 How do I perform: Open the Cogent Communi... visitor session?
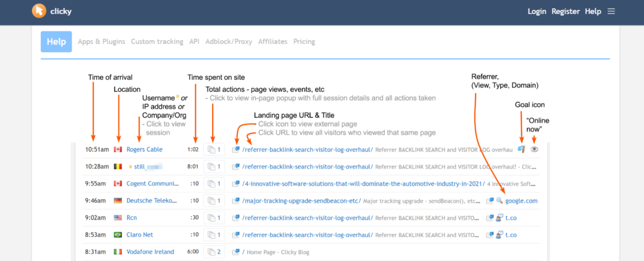152,184
